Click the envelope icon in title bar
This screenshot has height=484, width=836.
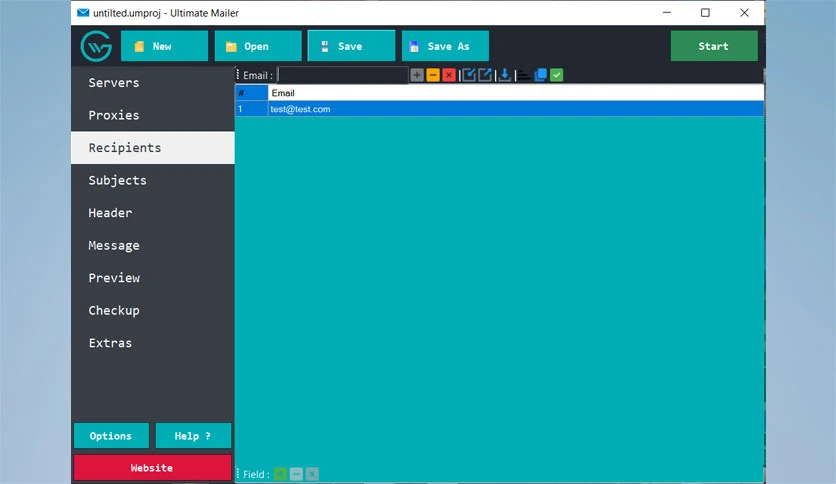click(x=83, y=13)
